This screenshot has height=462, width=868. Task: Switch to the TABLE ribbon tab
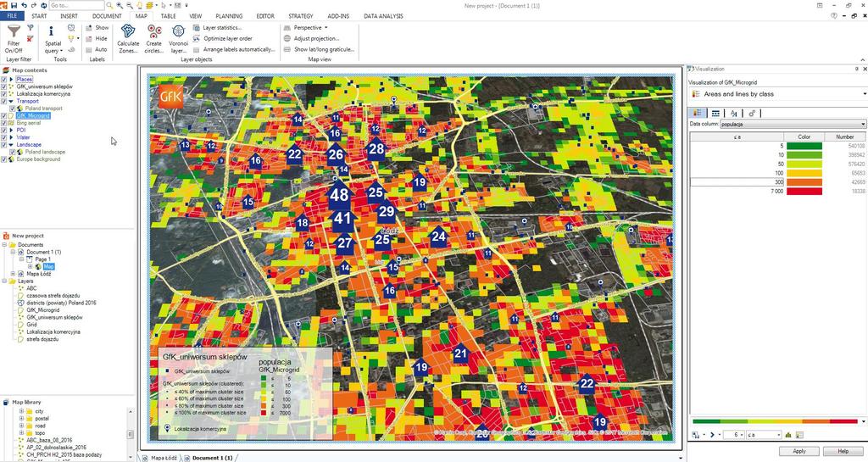169,16
